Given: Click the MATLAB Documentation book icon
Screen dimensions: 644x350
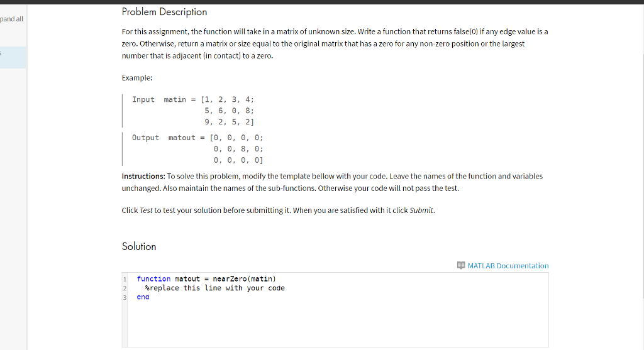Looking at the screenshot, I should click(461, 265).
